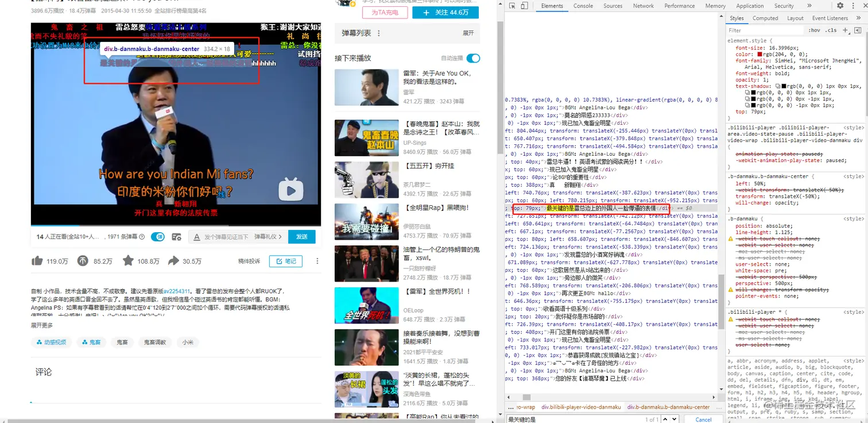Open the 五五开 穷开挂 video thumbnail
The image size is (868, 423).
coord(366,179)
